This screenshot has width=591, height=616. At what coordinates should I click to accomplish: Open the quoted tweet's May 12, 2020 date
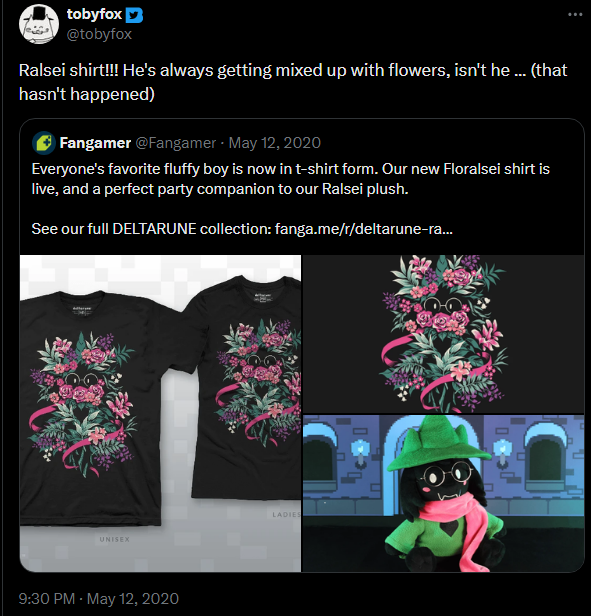coord(275,143)
